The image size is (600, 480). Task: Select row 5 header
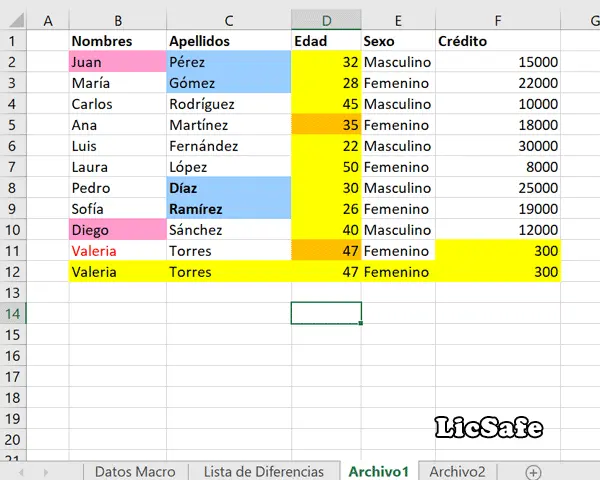coord(13,125)
